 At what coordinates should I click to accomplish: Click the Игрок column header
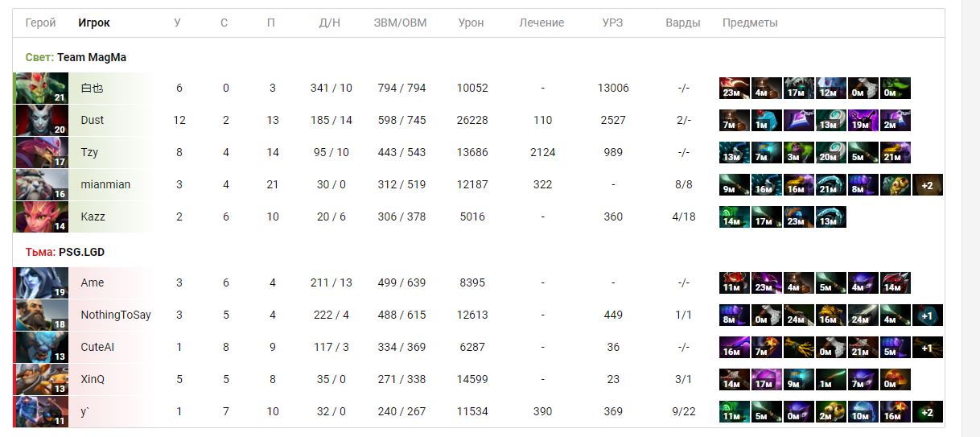(94, 23)
